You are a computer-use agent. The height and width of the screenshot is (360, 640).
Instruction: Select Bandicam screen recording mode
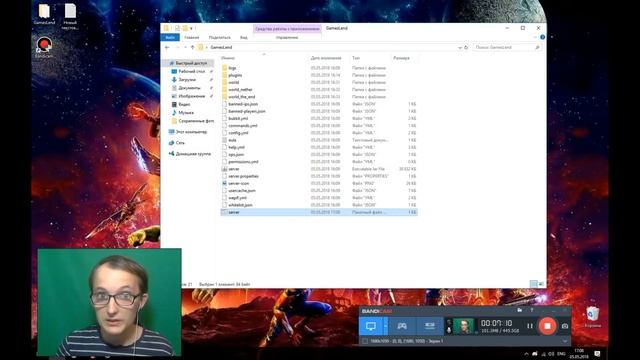371,326
